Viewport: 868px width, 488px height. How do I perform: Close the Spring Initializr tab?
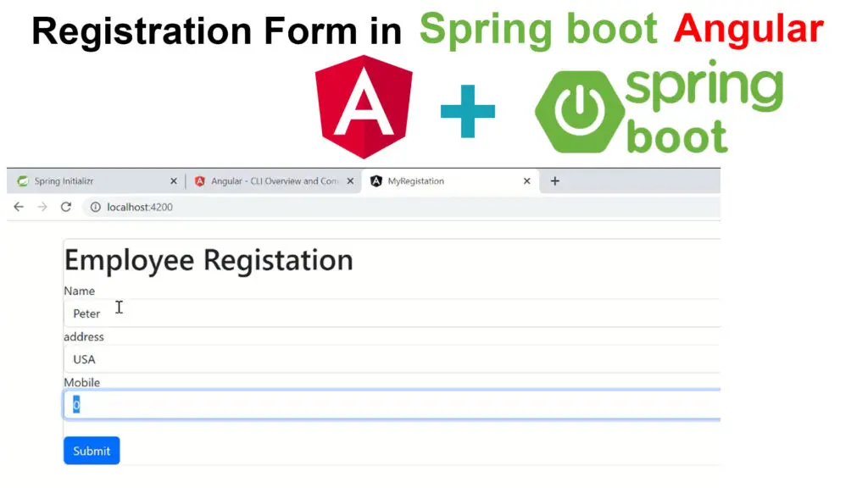[174, 181]
